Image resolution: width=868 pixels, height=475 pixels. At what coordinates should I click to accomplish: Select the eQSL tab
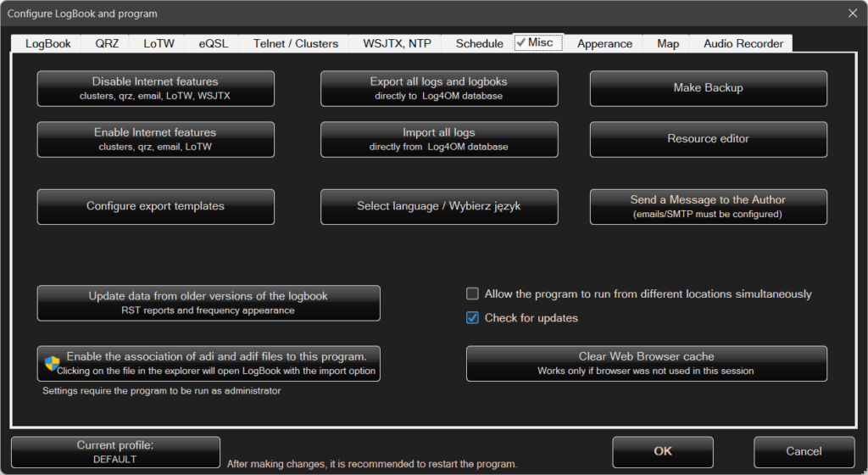tap(213, 43)
